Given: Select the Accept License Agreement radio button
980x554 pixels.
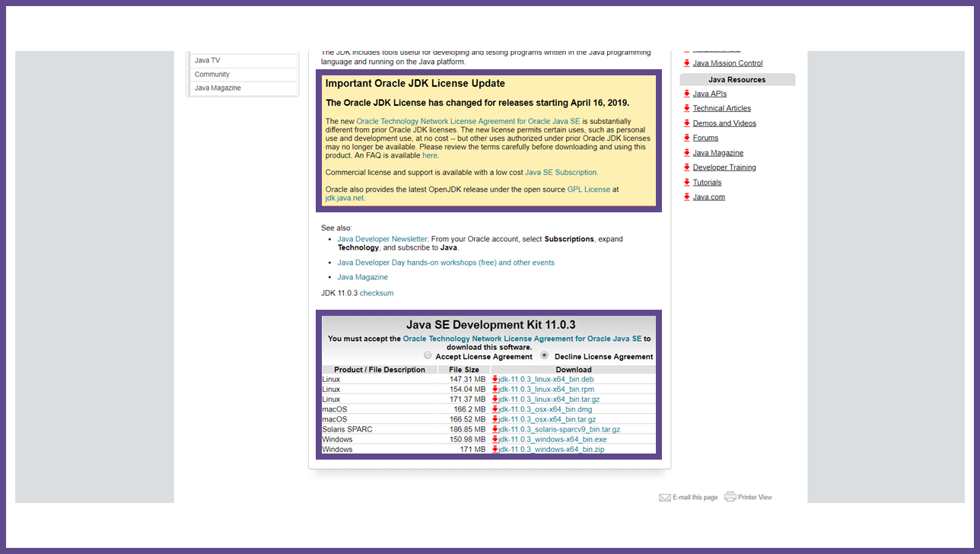Looking at the screenshot, I should (x=428, y=355).
